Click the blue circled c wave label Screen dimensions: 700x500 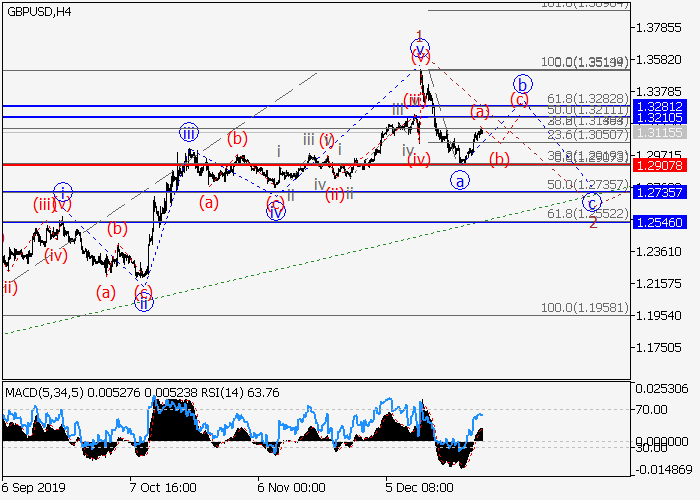click(592, 202)
